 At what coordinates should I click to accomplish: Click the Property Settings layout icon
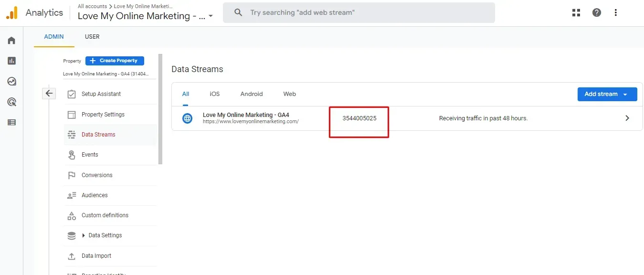pyautogui.click(x=72, y=115)
